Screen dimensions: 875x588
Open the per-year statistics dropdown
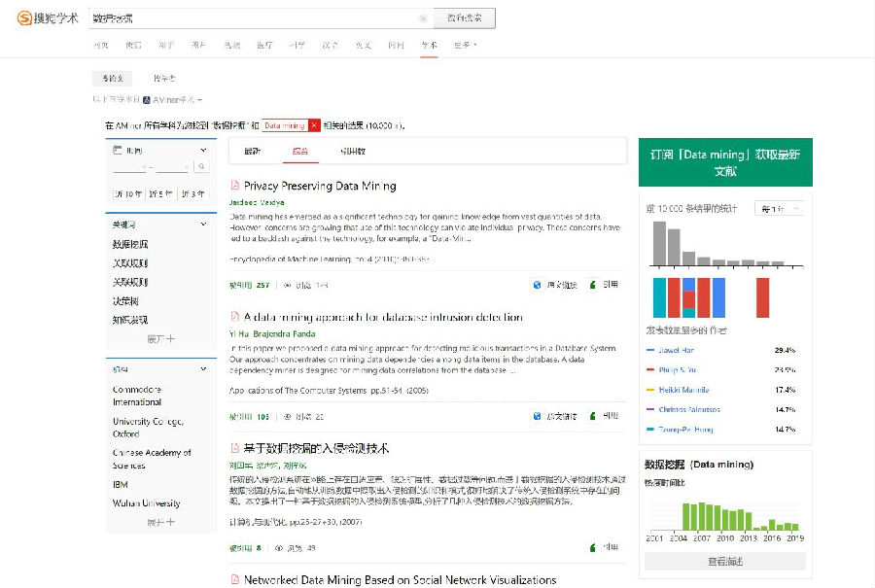tap(781, 209)
